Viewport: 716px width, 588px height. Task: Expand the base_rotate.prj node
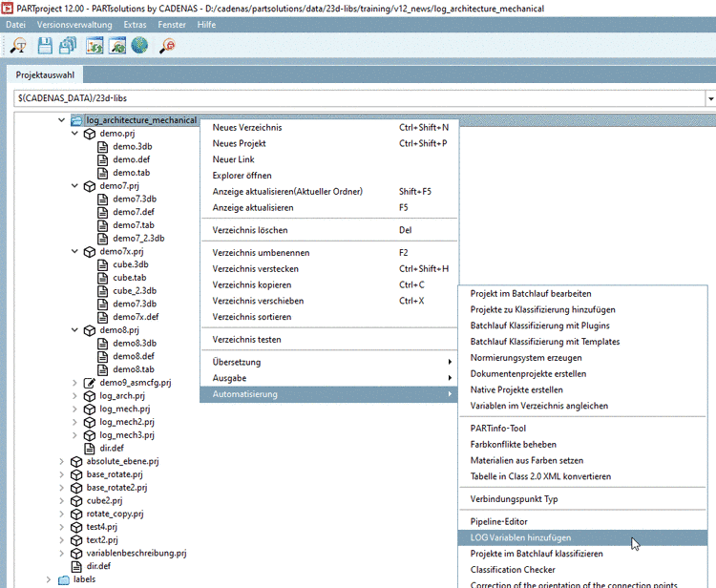pyautogui.click(x=62, y=474)
